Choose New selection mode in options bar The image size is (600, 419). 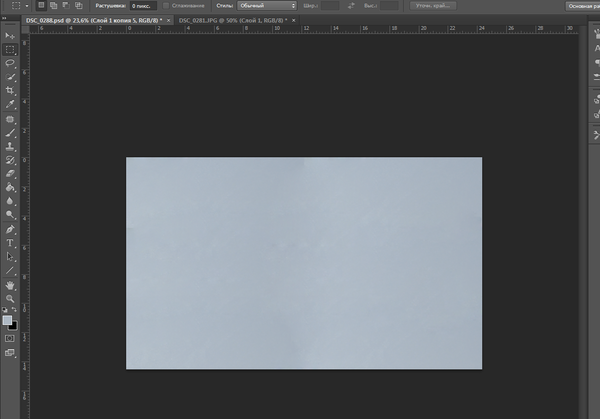coord(41,5)
